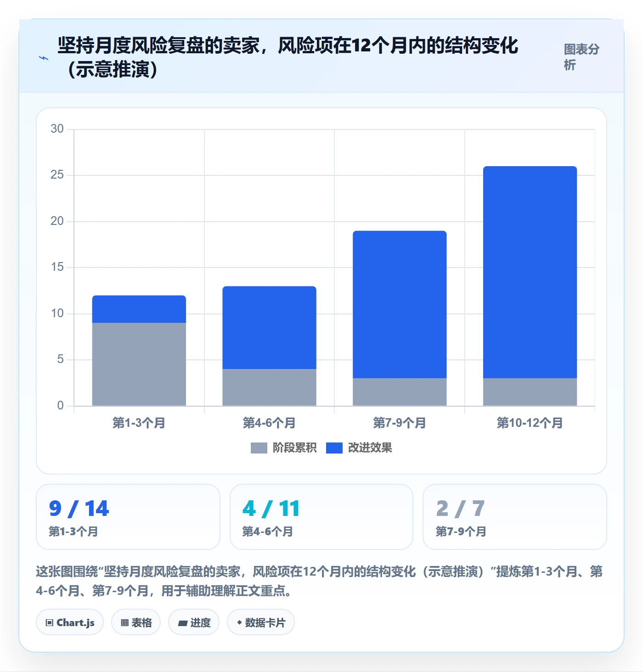The image size is (643, 672).
Task: Click the Chart.js tag chip
Action: click(70, 622)
